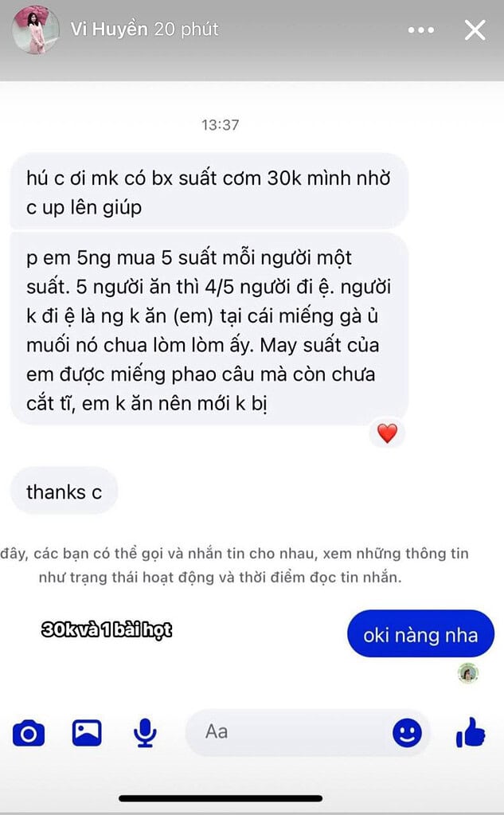
Task: Open the photo gallery picker icon
Action: [x=87, y=733]
